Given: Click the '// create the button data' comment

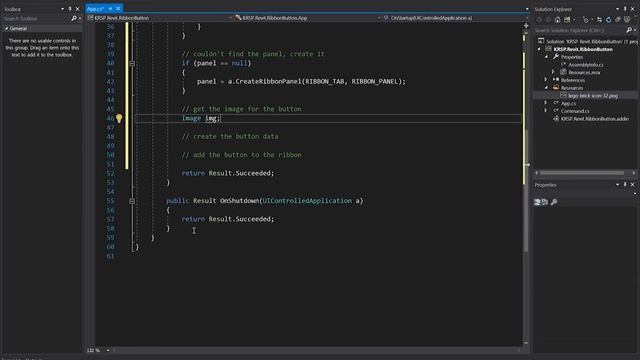Looking at the screenshot, I should [x=230, y=136].
